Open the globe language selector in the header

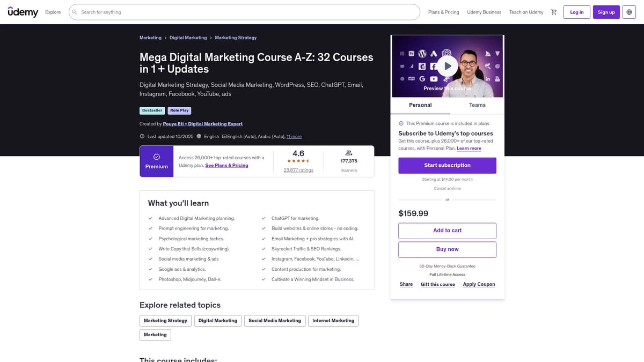point(628,11)
